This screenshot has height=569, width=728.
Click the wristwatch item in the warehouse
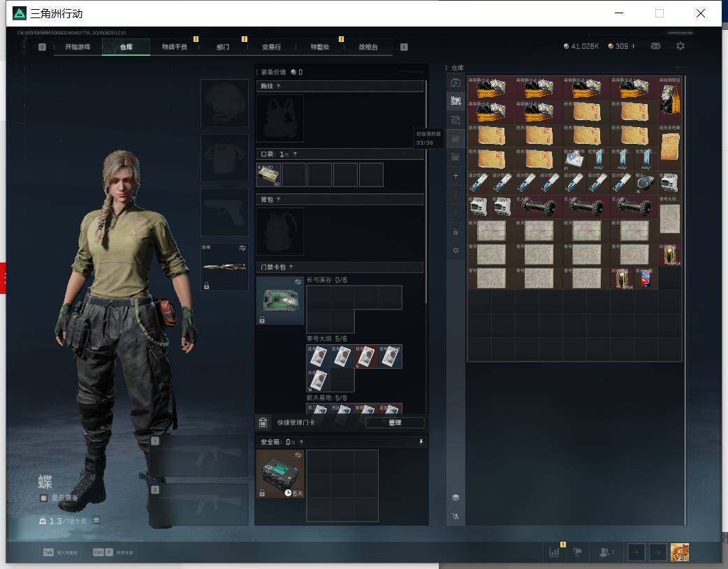pos(646,183)
